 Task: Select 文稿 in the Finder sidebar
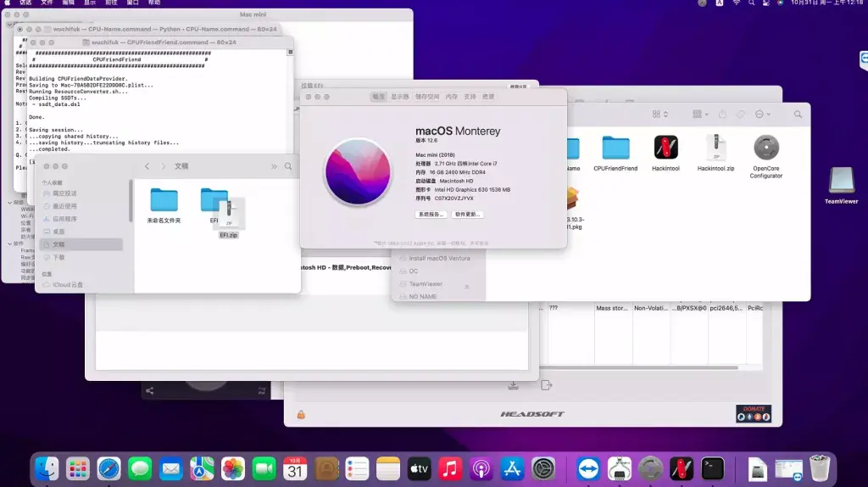81,244
